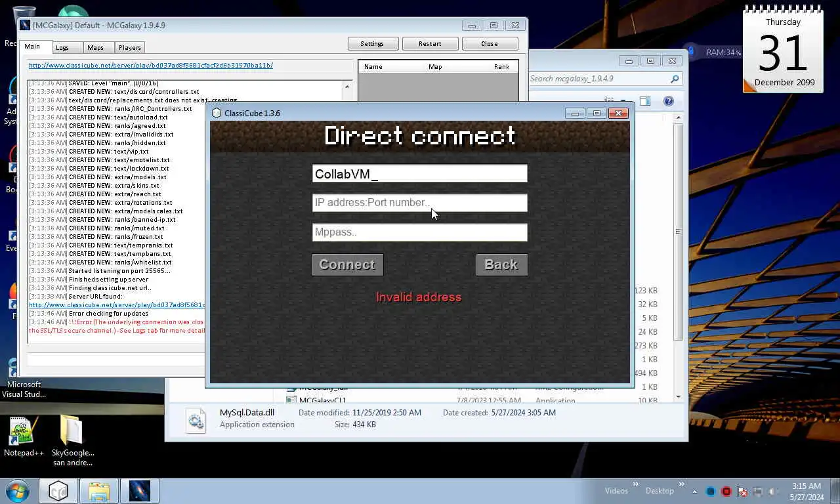The image size is (840, 504).
Task: Click the Close button in MCGalaxy toolbar
Action: tap(490, 43)
